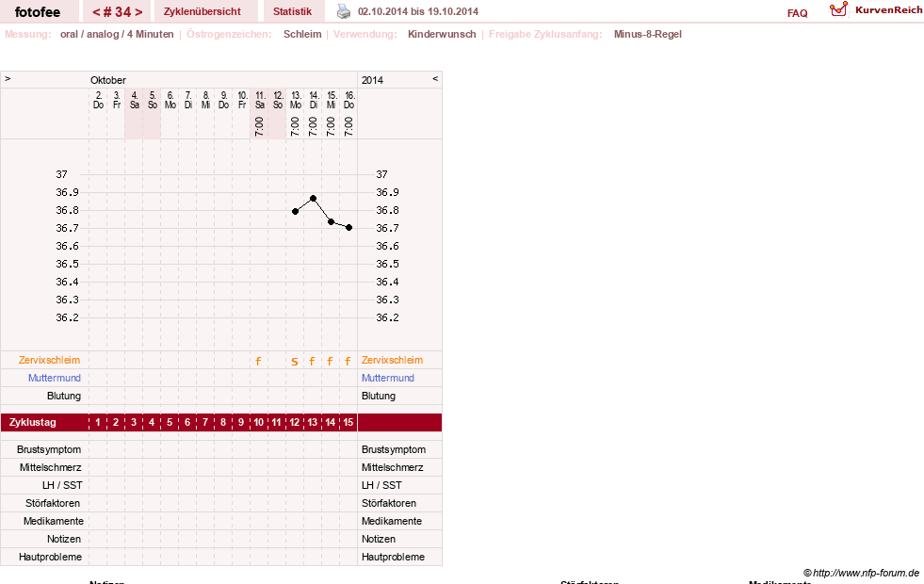Open the Statistik tab

coord(292,11)
